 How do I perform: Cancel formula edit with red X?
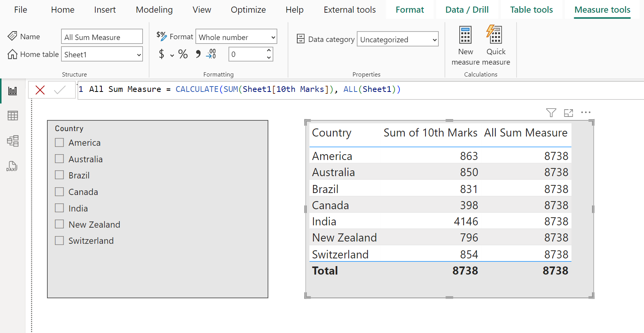[x=40, y=90]
